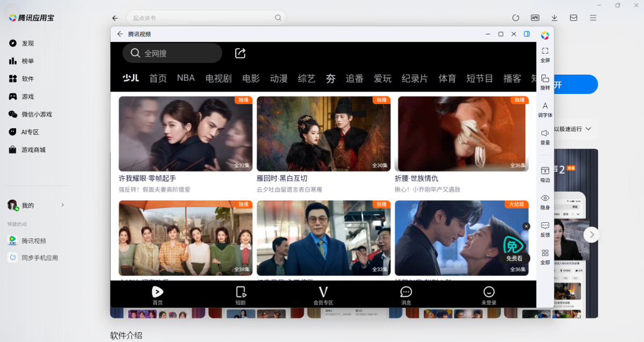Open the 全部 all tools grid

545,253
